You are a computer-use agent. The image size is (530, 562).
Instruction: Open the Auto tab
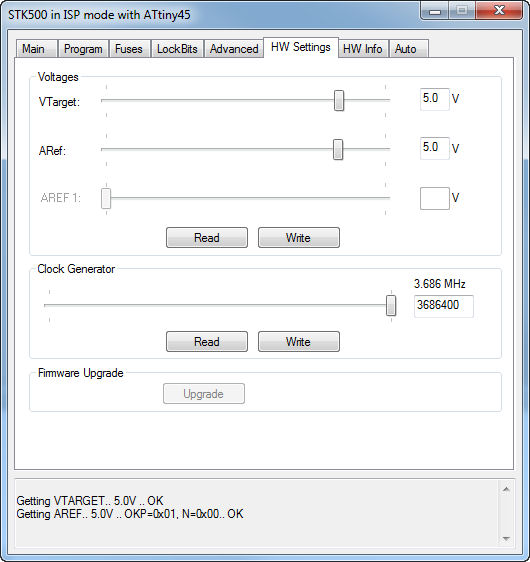click(409, 49)
